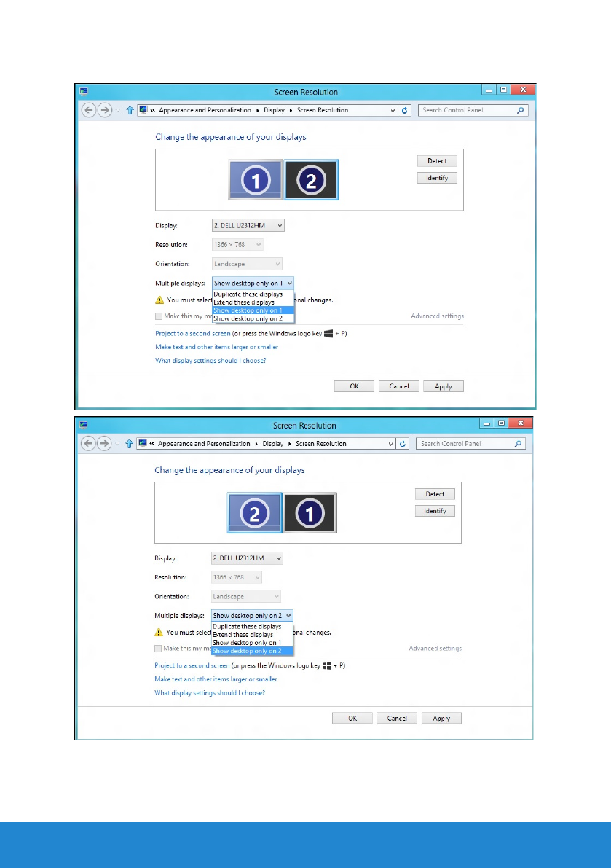
Task: Click 'What display settings should I choose?' in the lower window
Action: [x=210, y=693]
